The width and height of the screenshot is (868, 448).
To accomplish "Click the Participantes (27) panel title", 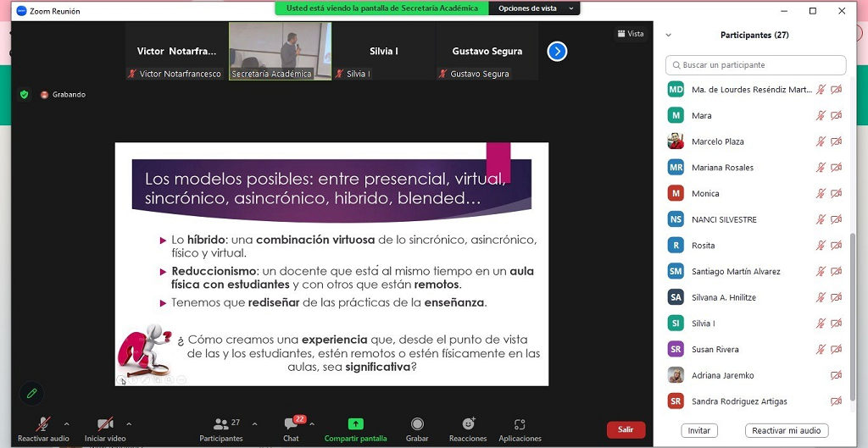I will (x=754, y=35).
